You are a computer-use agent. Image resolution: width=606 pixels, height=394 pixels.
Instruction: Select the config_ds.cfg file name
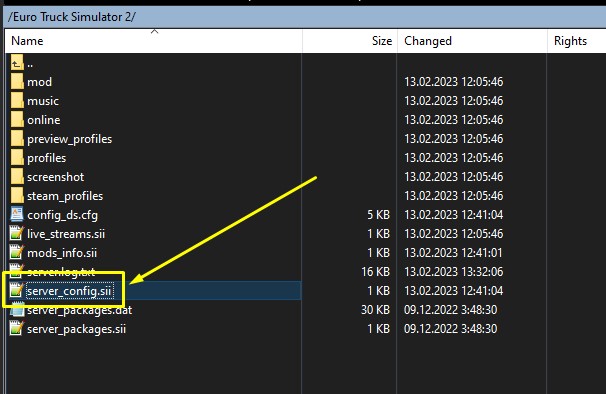click(63, 215)
